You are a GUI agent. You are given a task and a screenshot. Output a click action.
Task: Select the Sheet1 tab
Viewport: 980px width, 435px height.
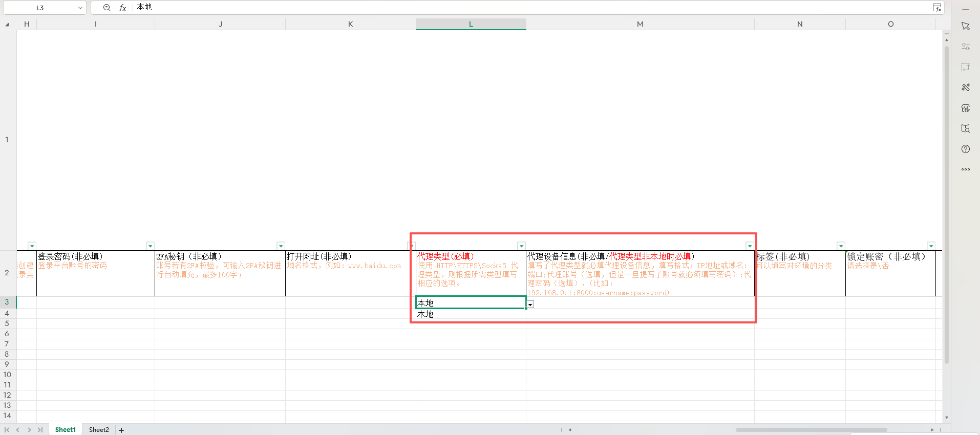point(66,430)
